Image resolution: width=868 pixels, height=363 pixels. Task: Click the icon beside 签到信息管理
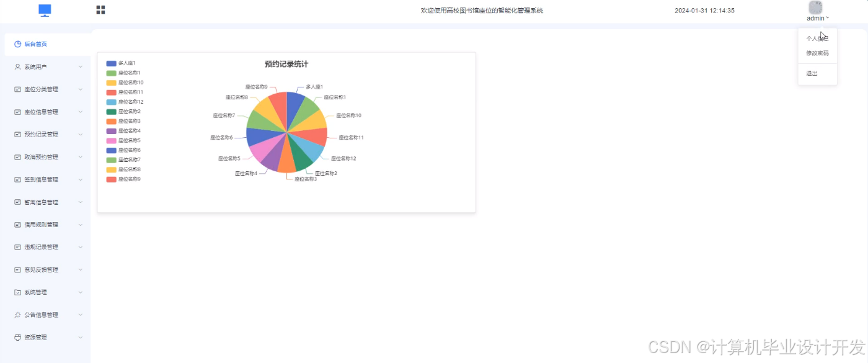[x=18, y=179]
